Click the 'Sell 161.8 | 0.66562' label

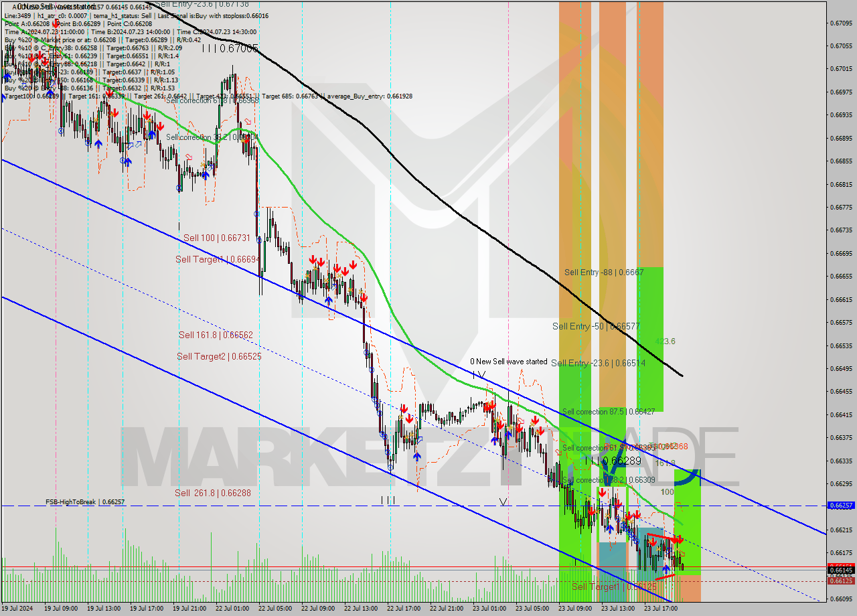[216, 335]
